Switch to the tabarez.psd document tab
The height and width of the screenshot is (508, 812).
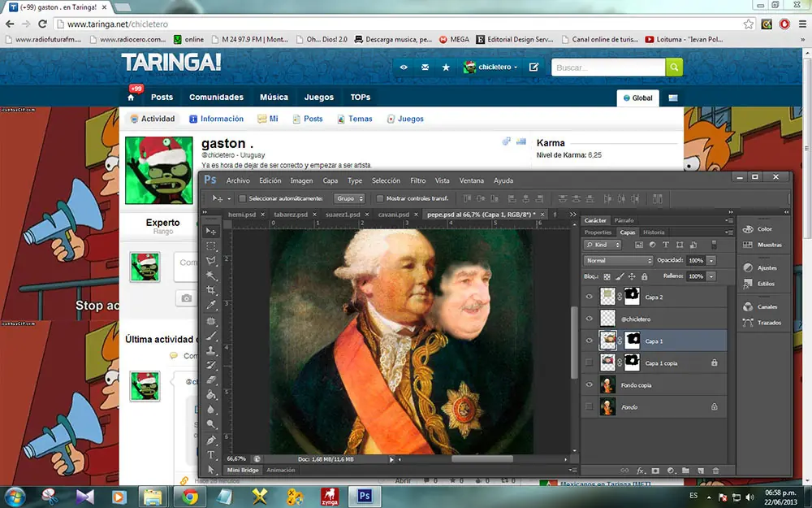[x=291, y=214]
